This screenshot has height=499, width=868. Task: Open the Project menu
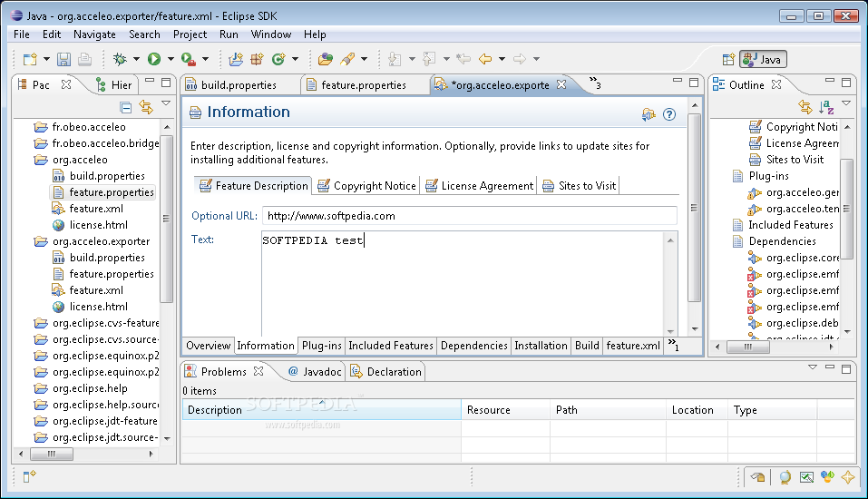190,34
